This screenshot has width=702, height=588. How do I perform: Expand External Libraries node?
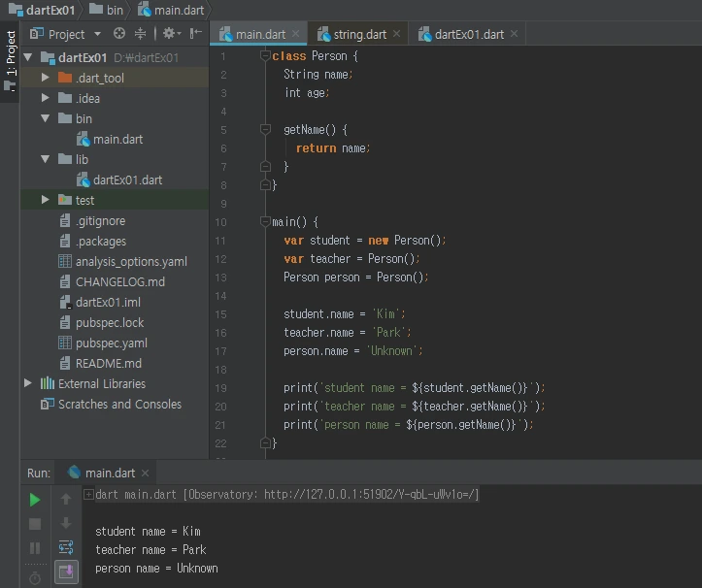pos(28,383)
